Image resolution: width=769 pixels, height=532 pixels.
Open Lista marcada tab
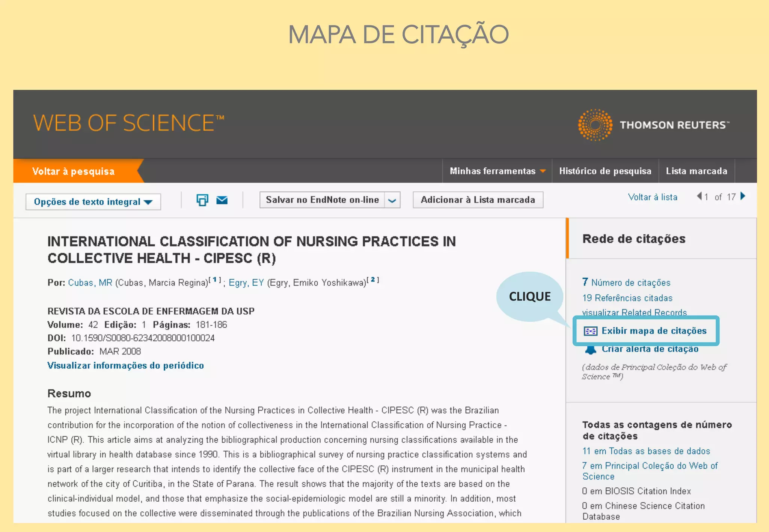click(696, 171)
